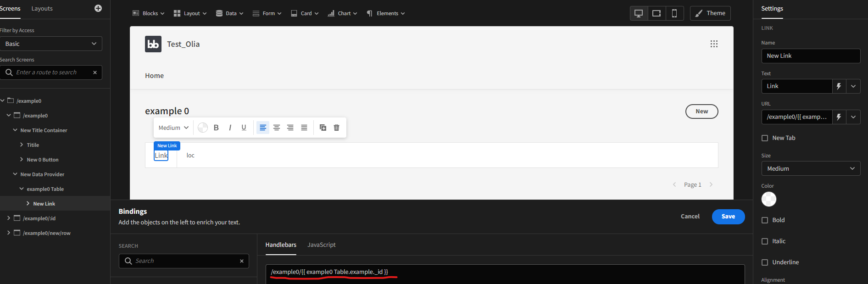Switch to desktop preview mode
The width and height of the screenshot is (868, 284).
click(639, 13)
